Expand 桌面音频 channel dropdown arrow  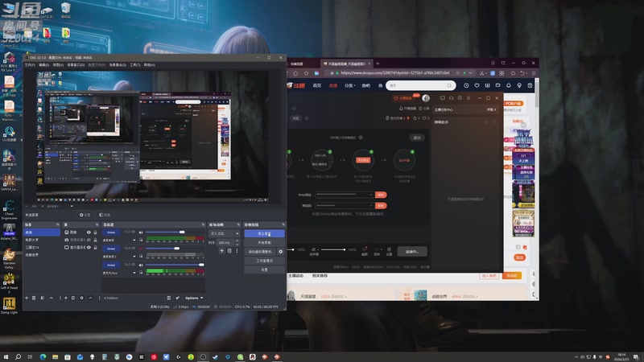134,240
